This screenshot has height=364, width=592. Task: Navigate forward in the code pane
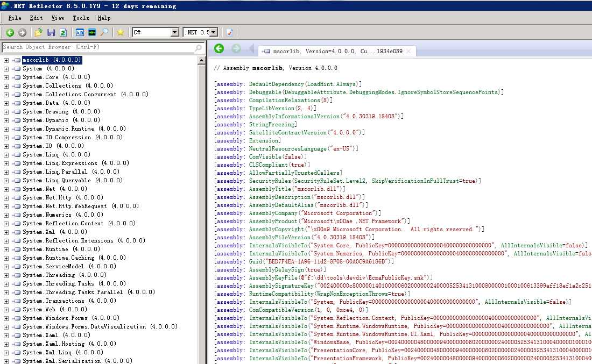point(236,48)
